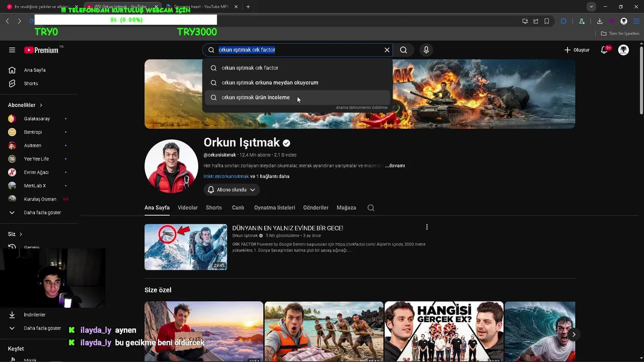
Task: Clear the search box with the X
Action: (x=387, y=50)
